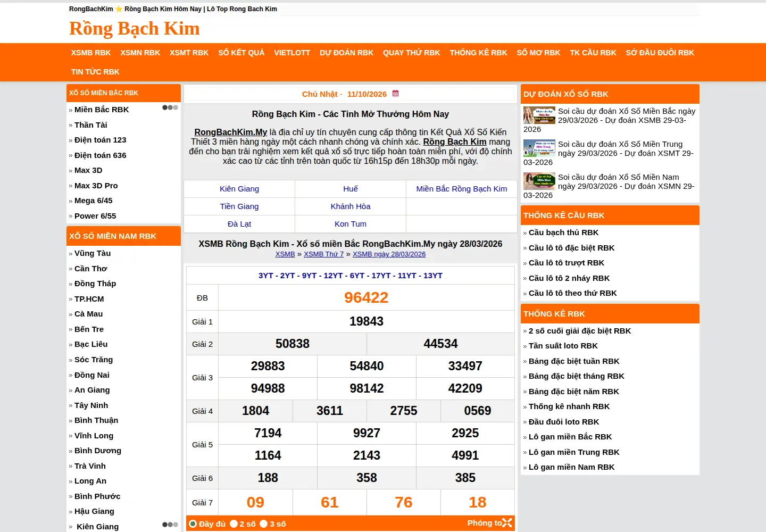The image size is (766, 532).
Task: Open the calendar icon beside the date
Action: (x=395, y=94)
